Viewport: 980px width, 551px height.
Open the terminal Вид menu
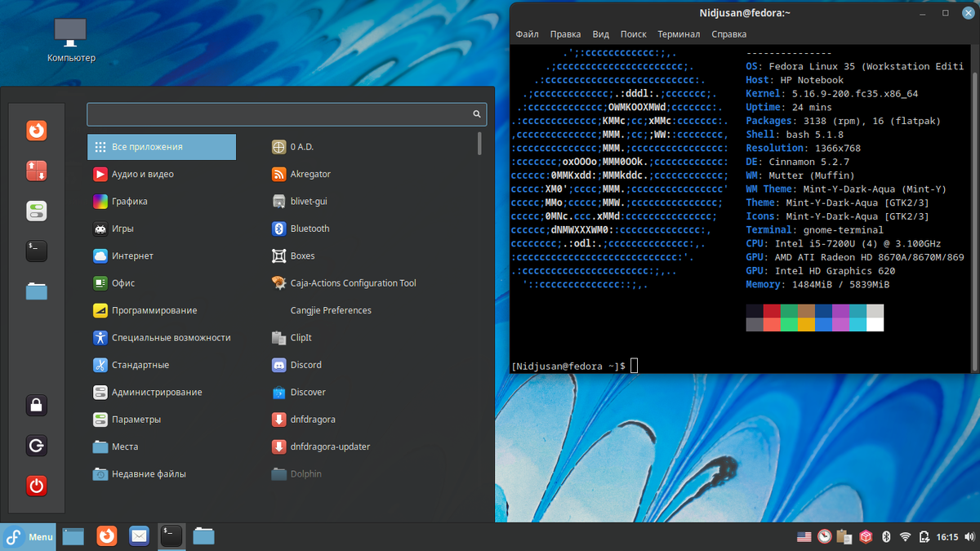click(x=601, y=34)
